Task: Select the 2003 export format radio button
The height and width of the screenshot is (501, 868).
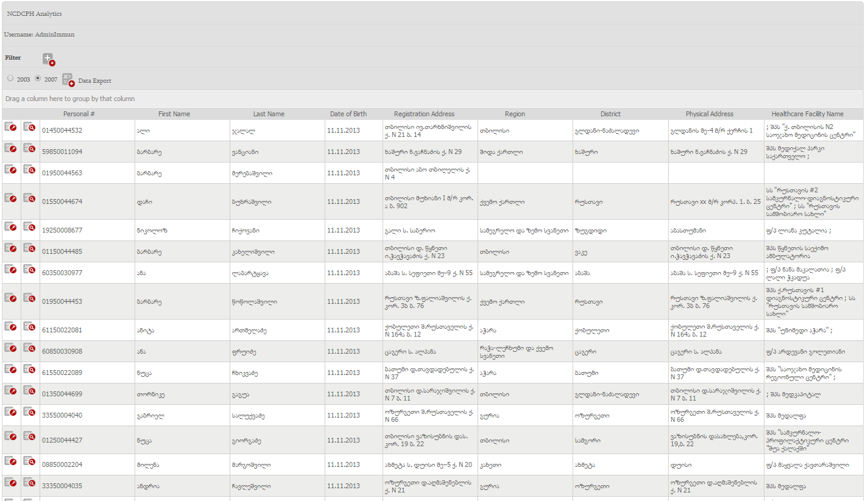Action: tap(10, 79)
